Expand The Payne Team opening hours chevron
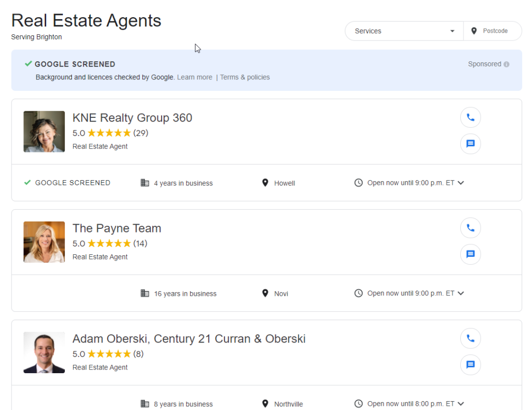This screenshot has width=532, height=410. (461, 293)
